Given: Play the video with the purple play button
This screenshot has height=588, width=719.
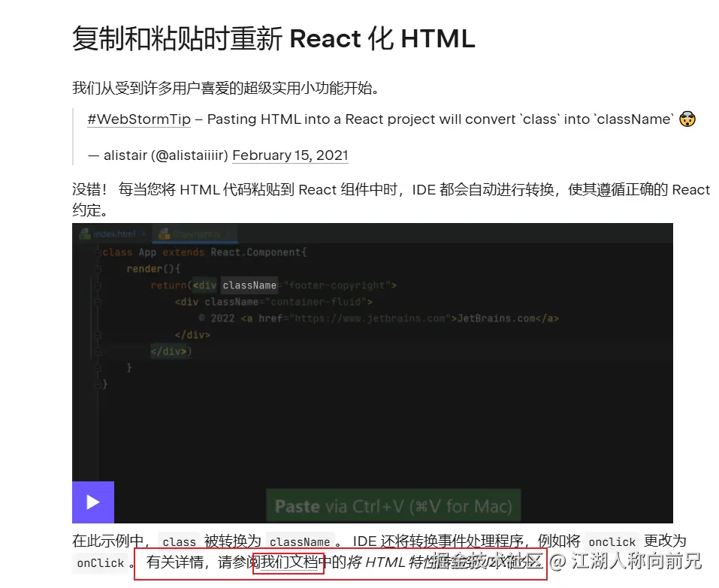Looking at the screenshot, I should point(93,502).
